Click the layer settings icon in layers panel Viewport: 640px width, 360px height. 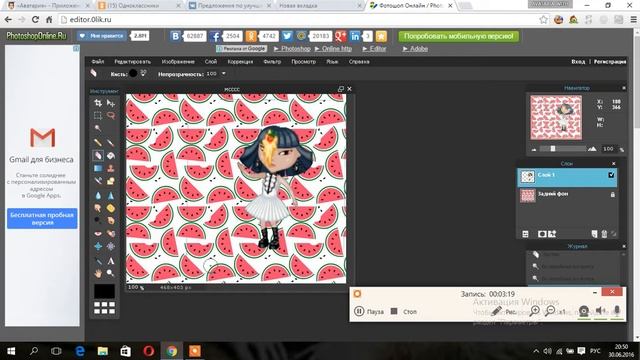[x=526, y=234]
